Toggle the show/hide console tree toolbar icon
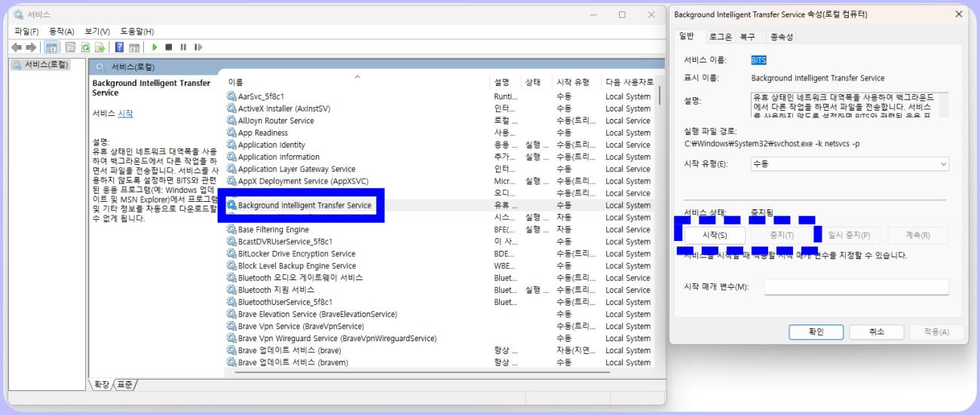This screenshot has width=980, height=415. [x=51, y=47]
